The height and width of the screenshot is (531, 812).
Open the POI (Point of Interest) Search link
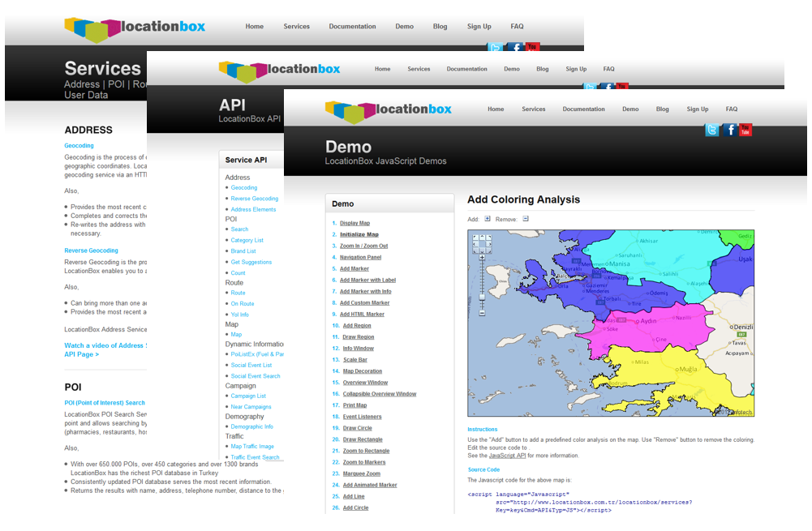click(105, 403)
